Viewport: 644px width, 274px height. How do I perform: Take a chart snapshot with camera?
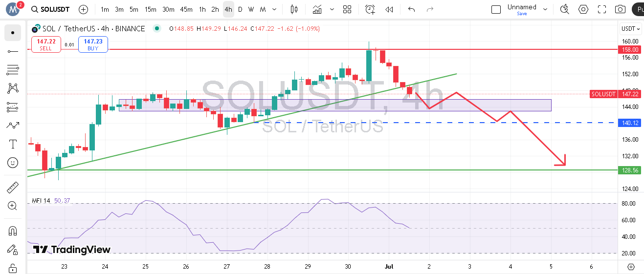point(620,9)
